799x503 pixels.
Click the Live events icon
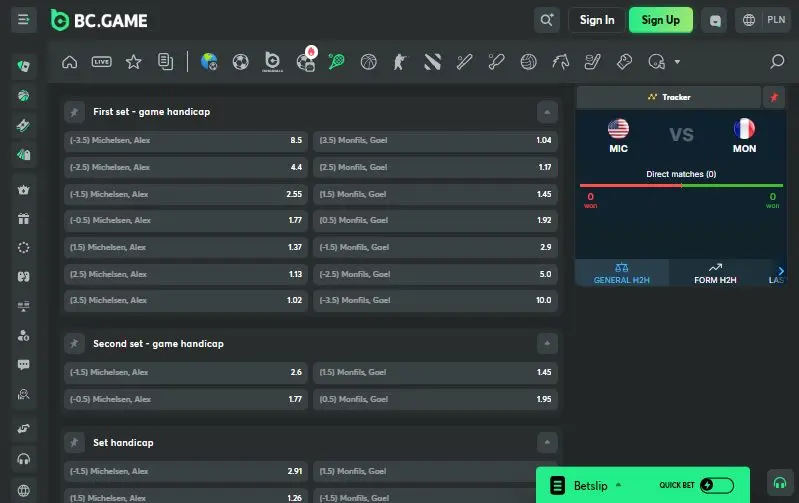tap(101, 62)
